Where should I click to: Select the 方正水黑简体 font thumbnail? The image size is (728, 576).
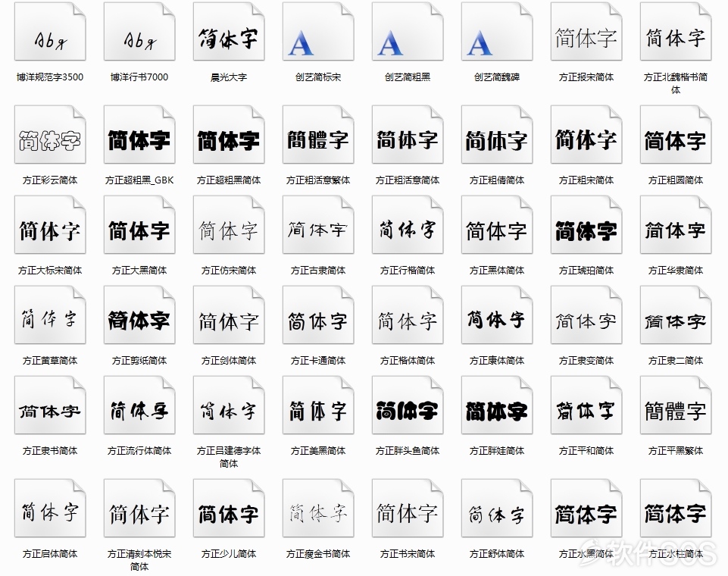point(586,508)
